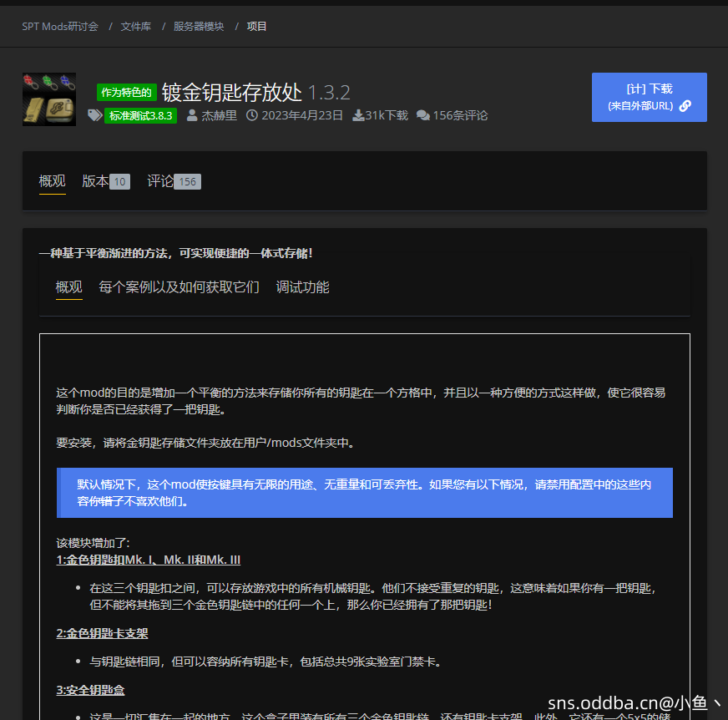728x720 pixels.
Task: Open 服务器模块 from the breadcrumb
Action: coord(200,26)
